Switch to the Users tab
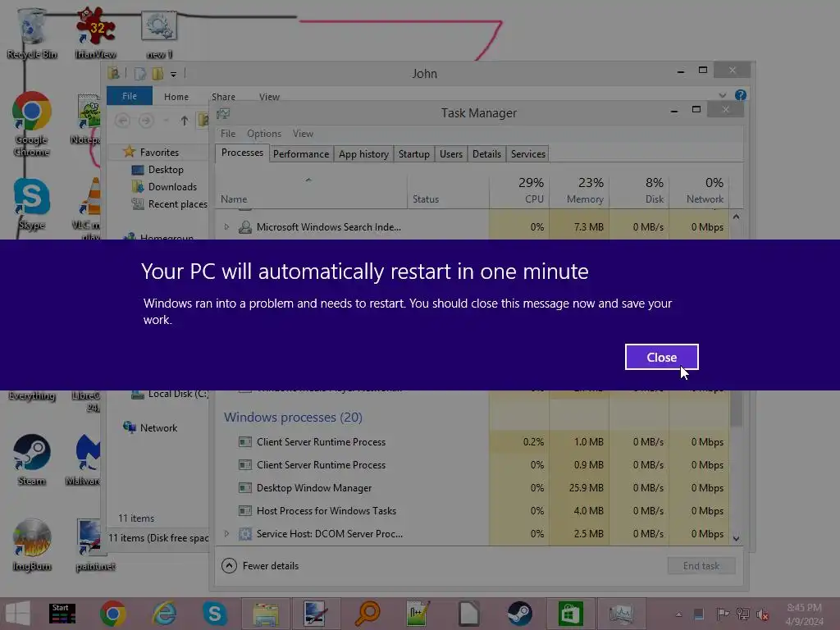This screenshot has height=630, width=840. pyautogui.click(x=451, y=154)
